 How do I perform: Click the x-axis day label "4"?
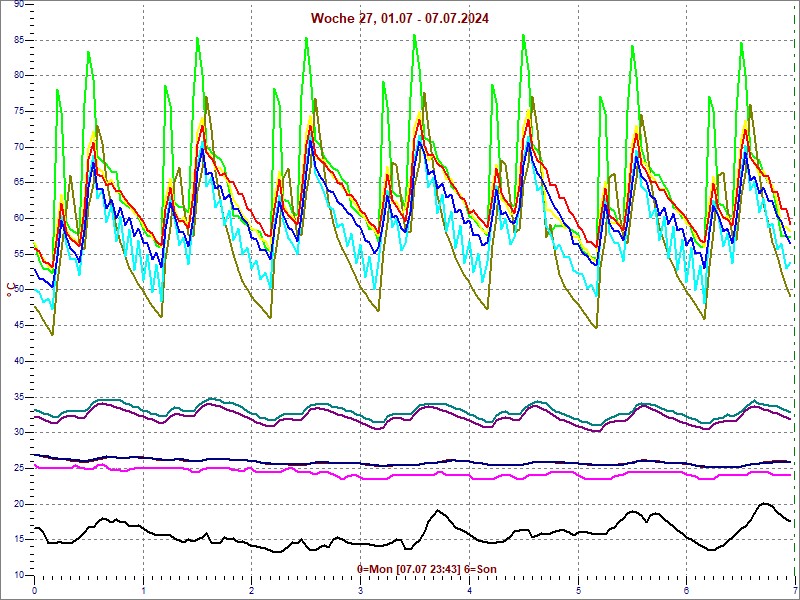pos(470,591)
